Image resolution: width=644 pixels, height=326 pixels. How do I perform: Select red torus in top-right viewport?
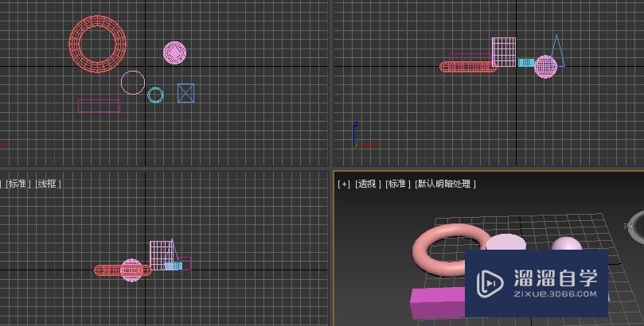(468, 67)
